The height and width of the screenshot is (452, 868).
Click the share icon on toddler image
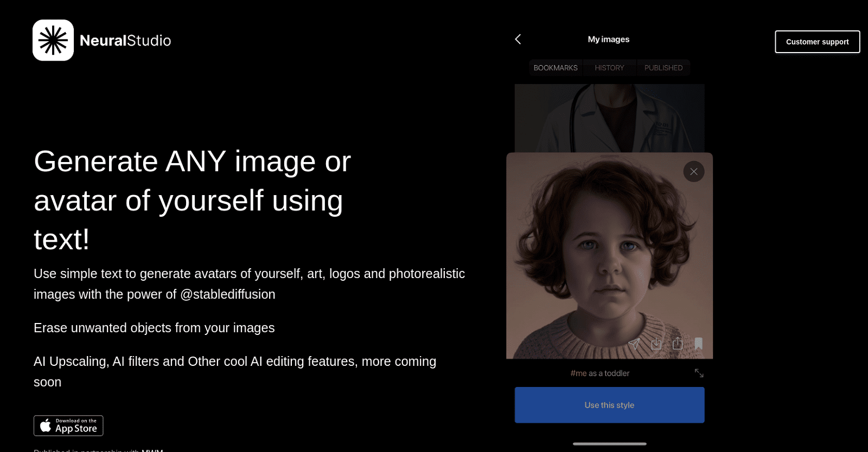click(678, 343)
